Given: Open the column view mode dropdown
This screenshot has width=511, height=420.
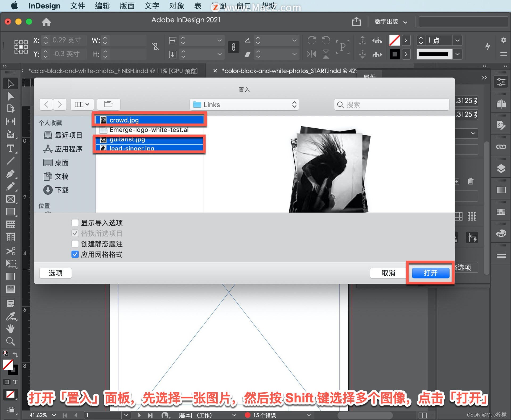Looking at the screenshot, I should pos(82,104).
